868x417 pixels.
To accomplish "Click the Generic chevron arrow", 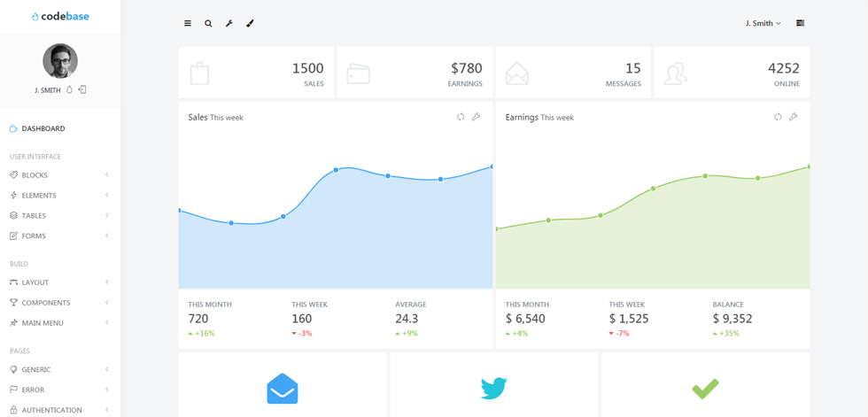I will (x=107, y=369).
